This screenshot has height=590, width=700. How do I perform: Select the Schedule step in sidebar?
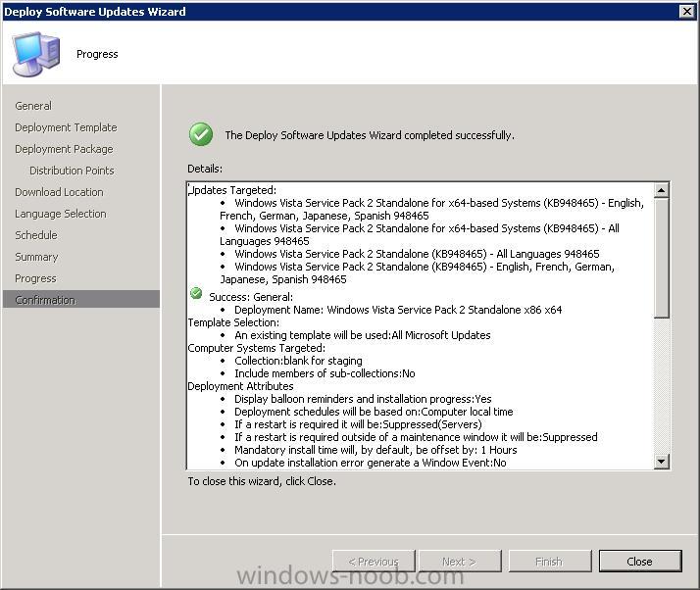[36, 235]
